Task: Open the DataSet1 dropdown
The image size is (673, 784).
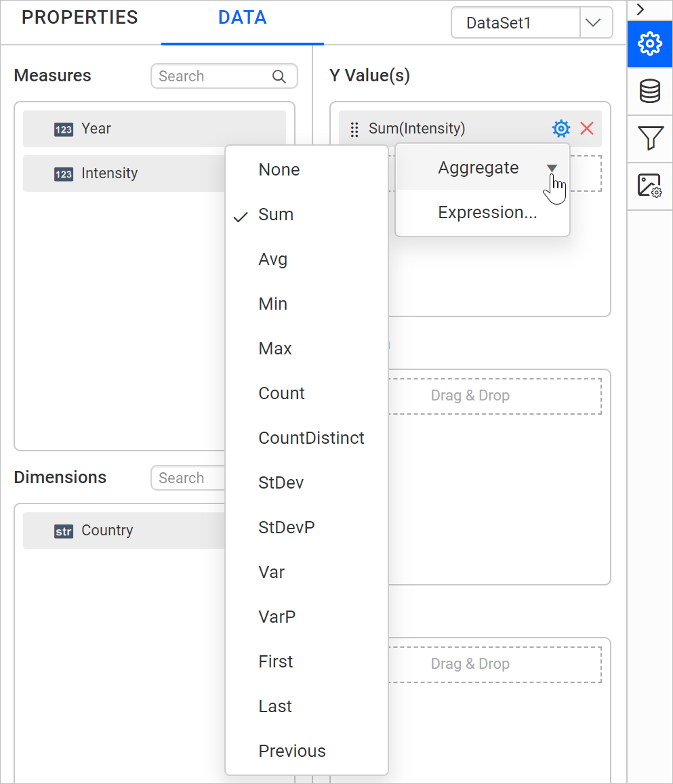Action: (x=595, y=22)
